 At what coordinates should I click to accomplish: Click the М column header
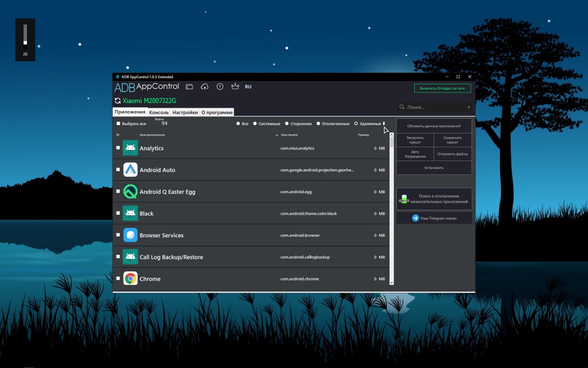(118, 135)
